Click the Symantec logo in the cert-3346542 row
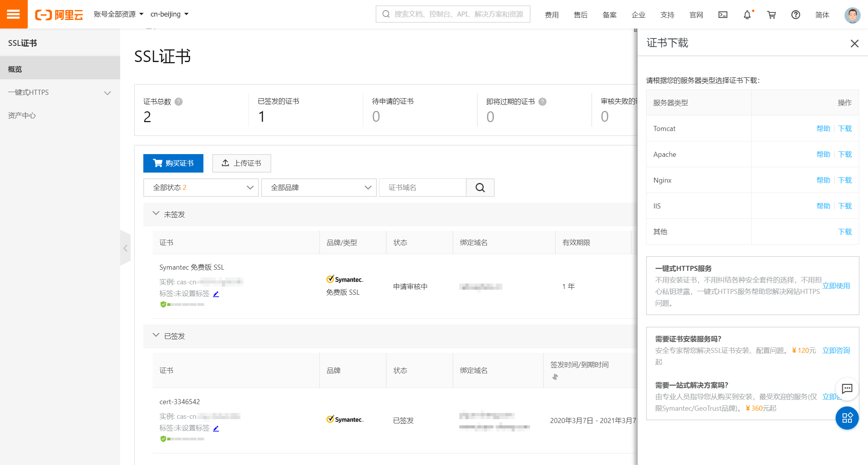 [345, 419]
